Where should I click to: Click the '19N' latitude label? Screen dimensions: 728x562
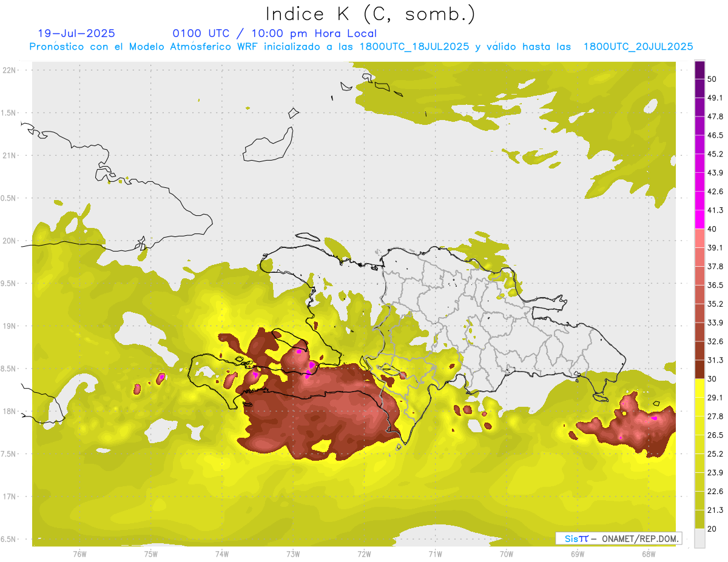(x=10, y=326)
